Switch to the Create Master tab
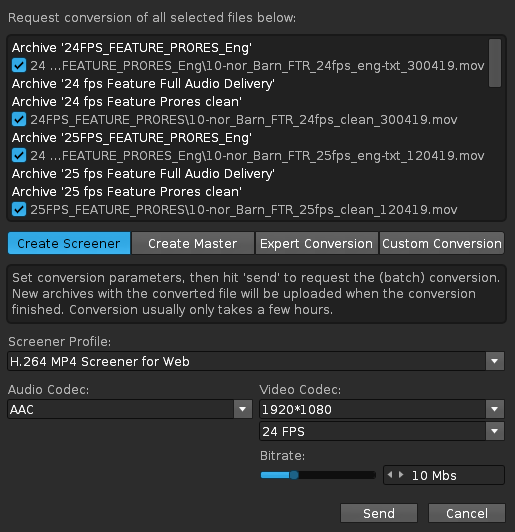This screenshot has height=532, width=515. (x=193, y=243)
